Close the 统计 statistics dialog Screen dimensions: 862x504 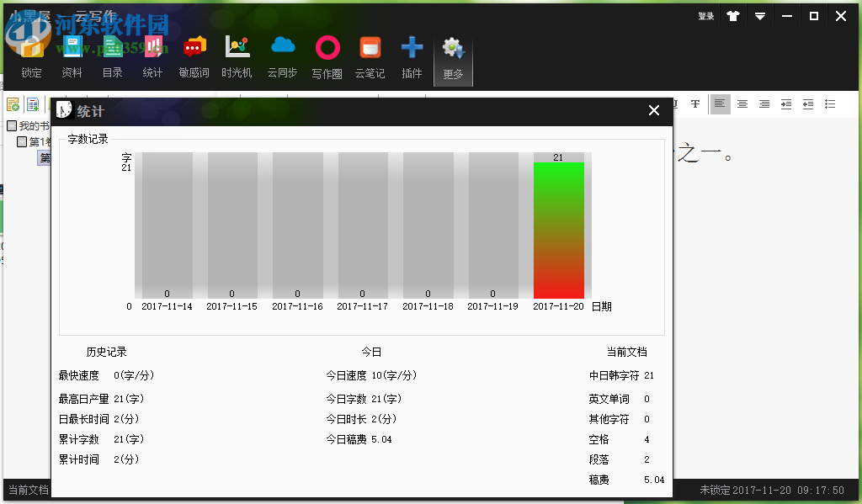654,110
